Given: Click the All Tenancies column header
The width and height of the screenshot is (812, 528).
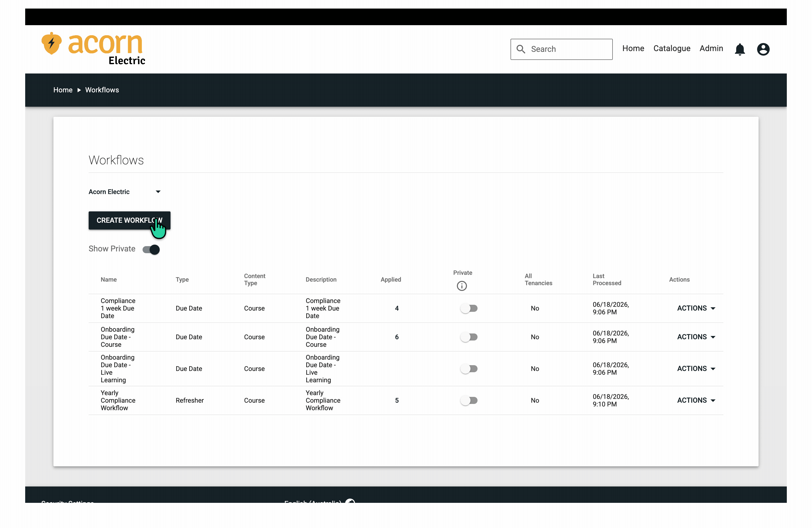Looking at the screenshot, I should point(538,280).
